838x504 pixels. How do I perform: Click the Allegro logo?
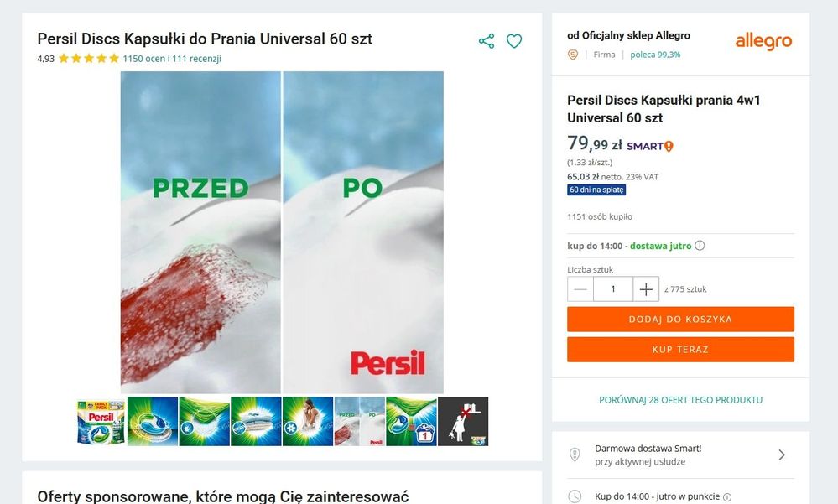763,41
